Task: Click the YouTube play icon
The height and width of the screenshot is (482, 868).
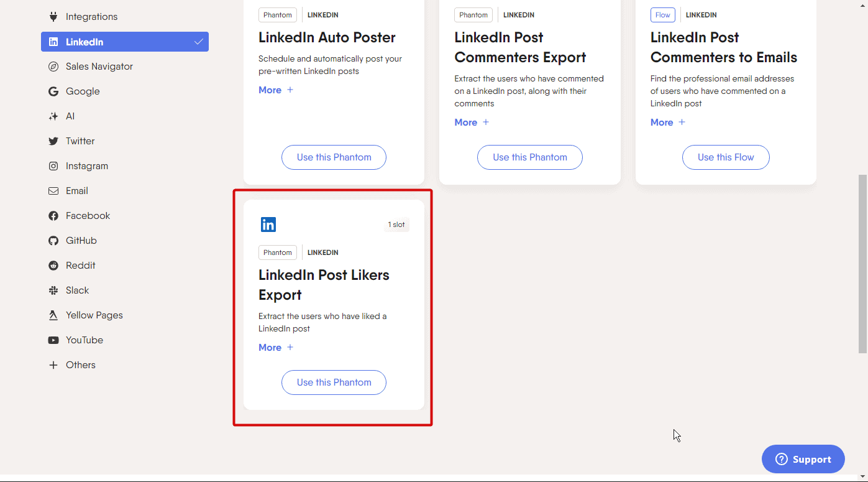Action: (53, 340)
